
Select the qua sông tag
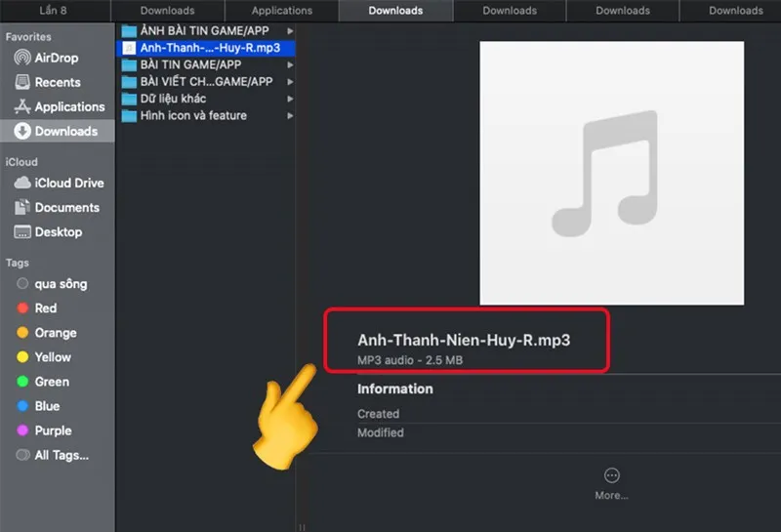coord(61,284)
